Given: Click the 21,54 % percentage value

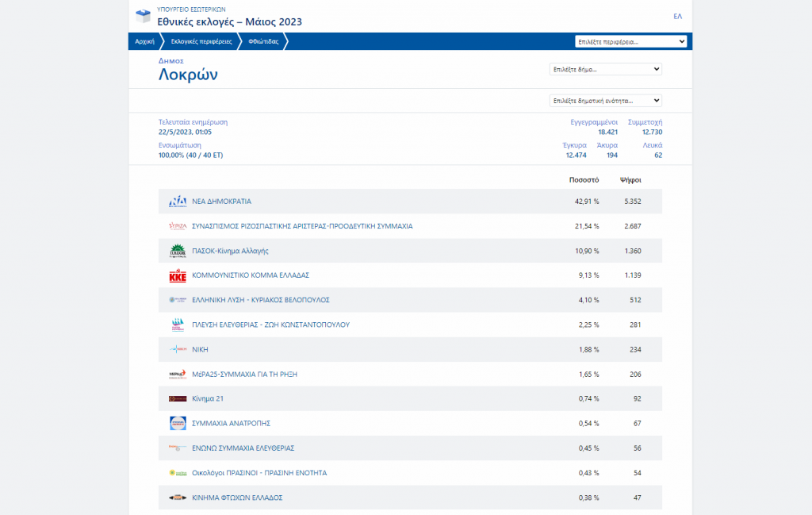Looking at the screenshot, I should (x=587, y=226).
